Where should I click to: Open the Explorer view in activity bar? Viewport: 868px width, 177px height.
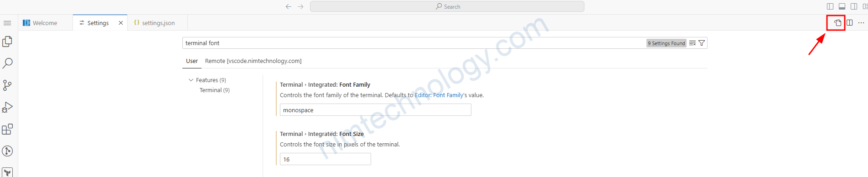pyautogui.click(x=7, y=42)
